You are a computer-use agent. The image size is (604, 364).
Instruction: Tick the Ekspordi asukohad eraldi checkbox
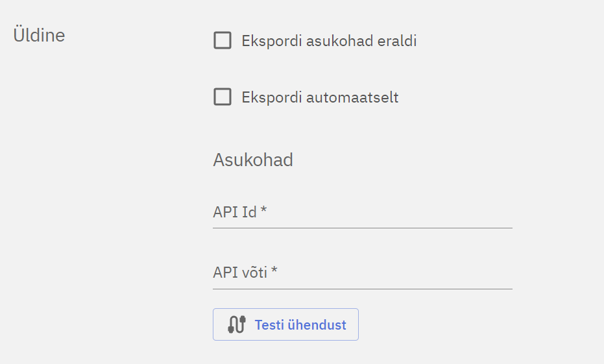[223, 41]
